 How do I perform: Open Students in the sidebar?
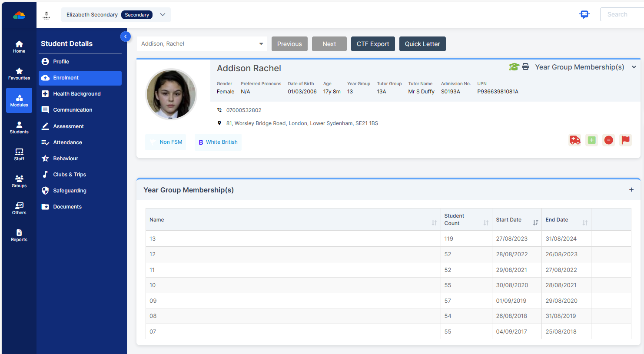tap(19, 128)
